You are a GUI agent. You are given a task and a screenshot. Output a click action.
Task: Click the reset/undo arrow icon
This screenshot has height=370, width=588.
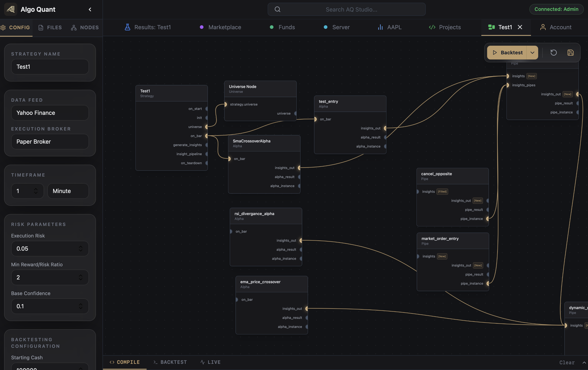point(554,52)
